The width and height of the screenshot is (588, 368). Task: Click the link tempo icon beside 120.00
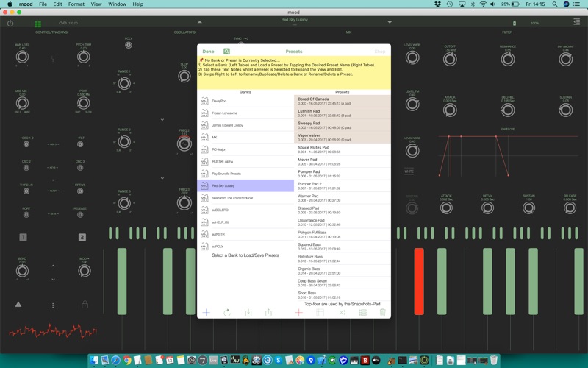(62, 23)
